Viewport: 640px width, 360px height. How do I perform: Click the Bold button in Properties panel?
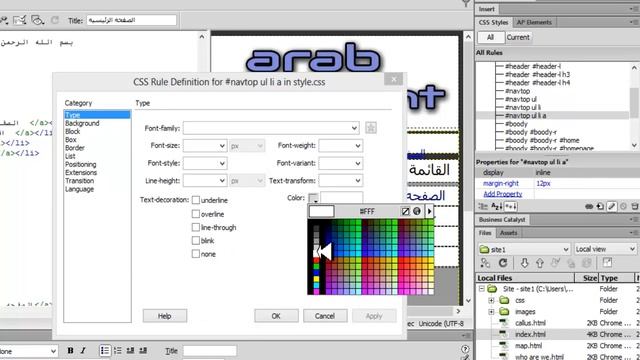pos(70,350)
